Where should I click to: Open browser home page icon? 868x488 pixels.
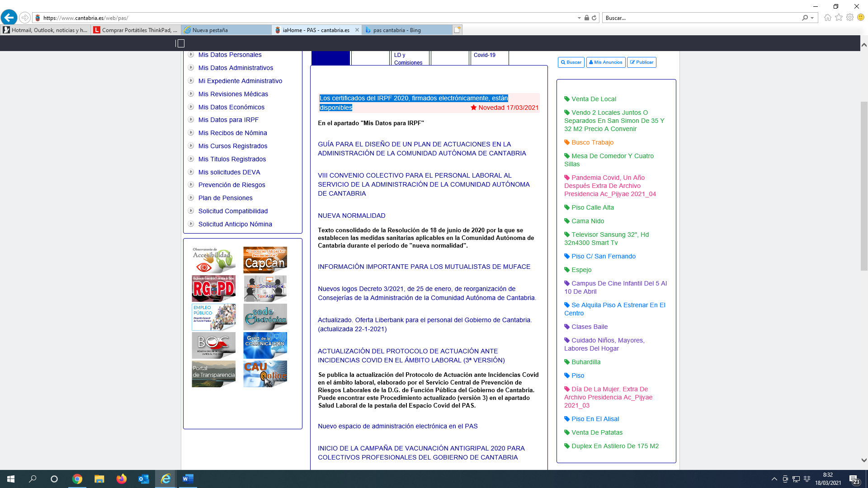click(x=827, y=18)
